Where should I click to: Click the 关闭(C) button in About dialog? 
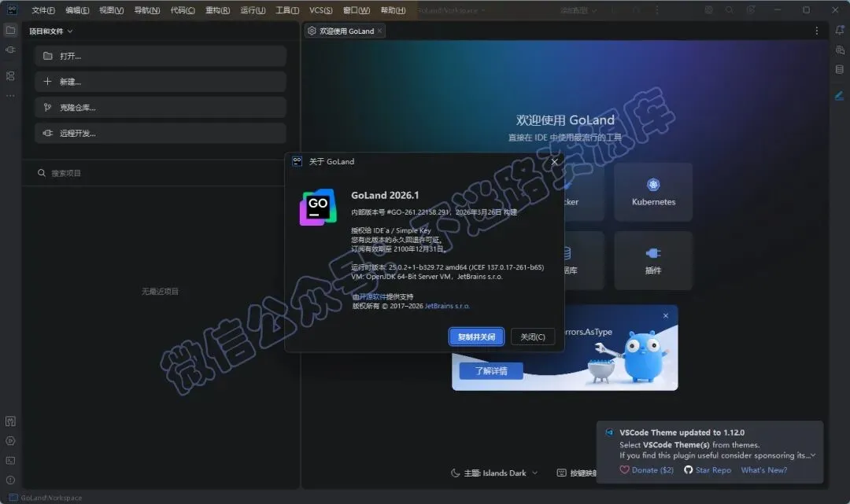point(532,337)
